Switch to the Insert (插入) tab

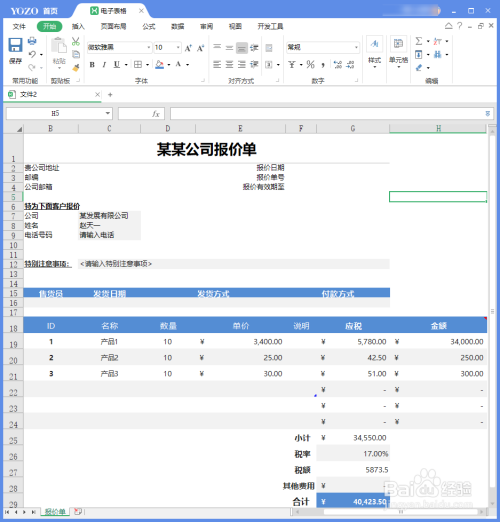pyautogui.click(x=78, y=26)
